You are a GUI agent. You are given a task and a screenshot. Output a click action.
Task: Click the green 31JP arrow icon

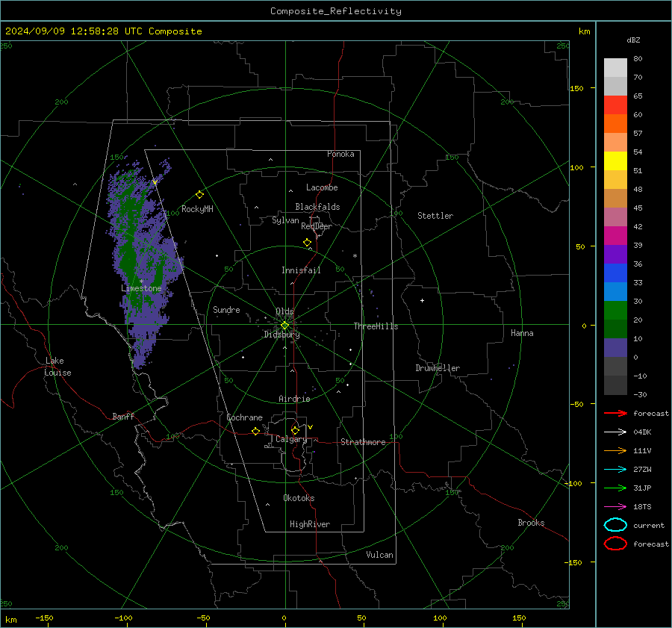point(615,488)
